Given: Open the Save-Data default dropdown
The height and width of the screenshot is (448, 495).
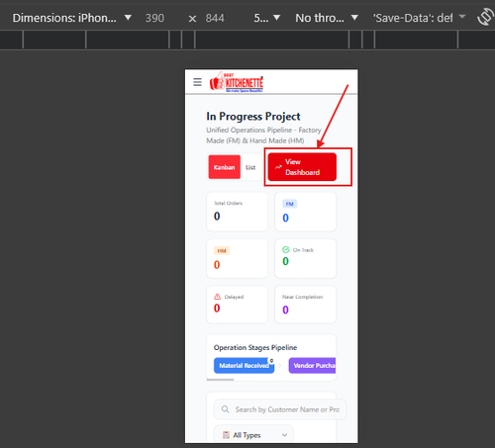Looking at the screenshot, I should [419, 18].
